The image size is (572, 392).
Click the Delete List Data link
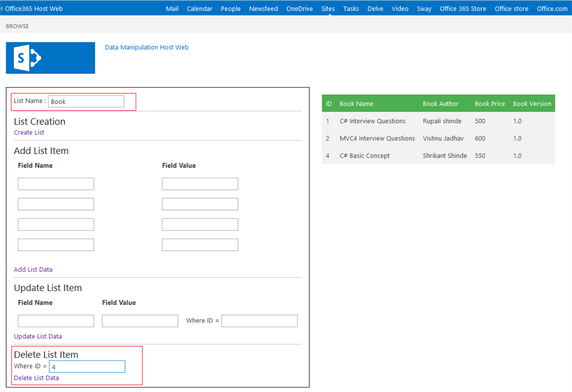point(36,378)
